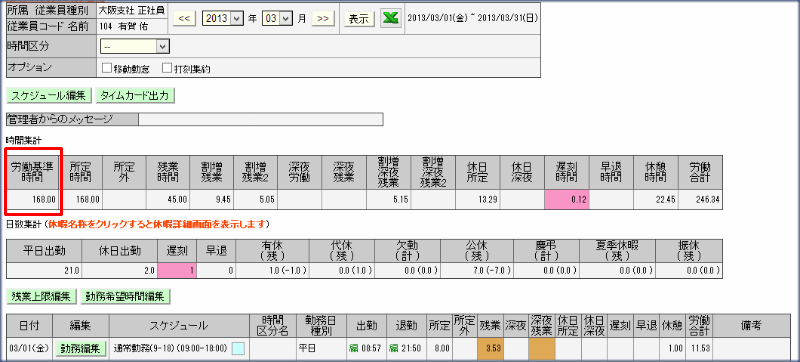The height and width of the screenshot is (362, 800).
Task: Click the 表示 button
Action: tap(359, 19)
